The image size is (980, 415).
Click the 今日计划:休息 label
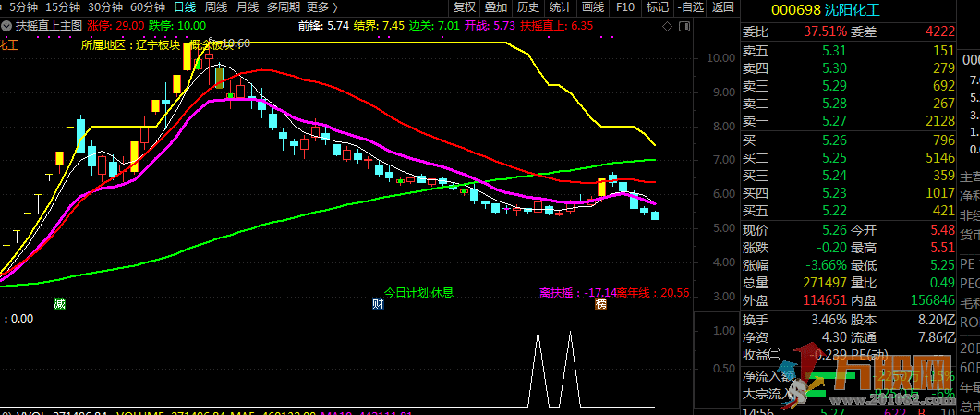click(x=418, y=292)
